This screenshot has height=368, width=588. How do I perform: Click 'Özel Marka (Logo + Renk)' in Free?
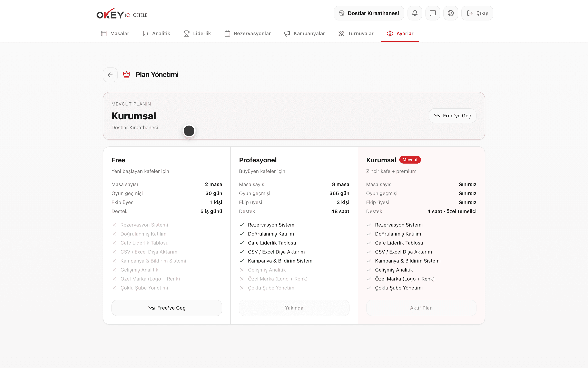150,279
